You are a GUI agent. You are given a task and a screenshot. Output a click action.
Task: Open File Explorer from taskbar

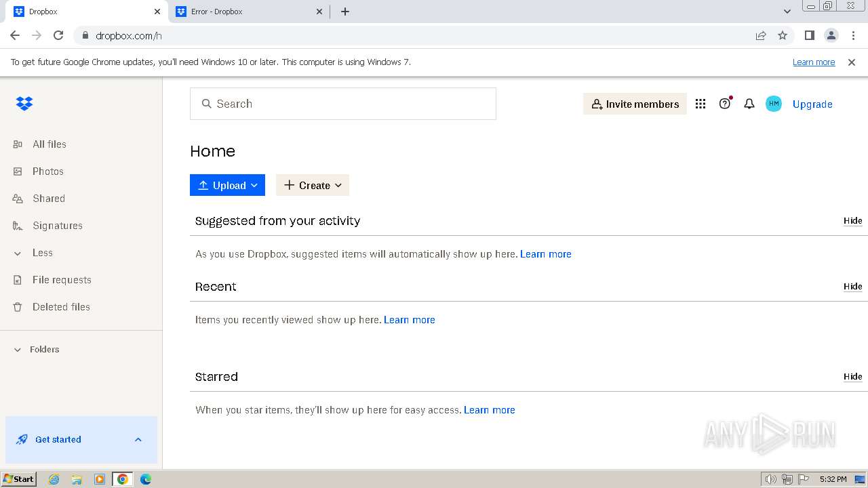coord(77,479)
